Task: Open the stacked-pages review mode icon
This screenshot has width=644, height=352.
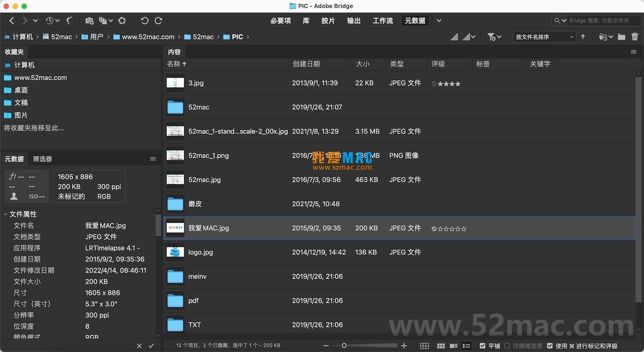Action: pos(106,21)
